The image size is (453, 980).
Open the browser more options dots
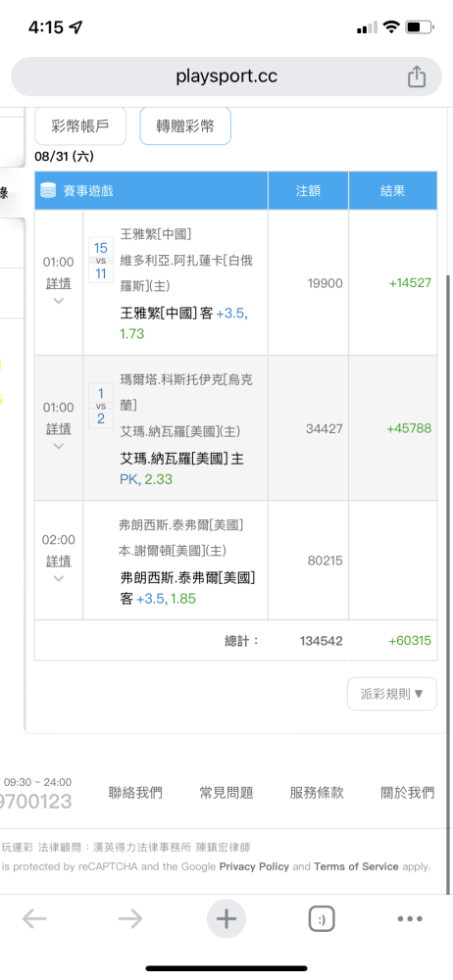tap(411, 919)
